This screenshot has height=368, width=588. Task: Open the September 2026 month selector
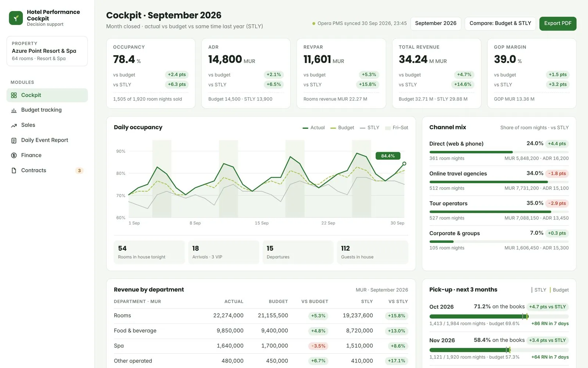(x=436, y=23)
